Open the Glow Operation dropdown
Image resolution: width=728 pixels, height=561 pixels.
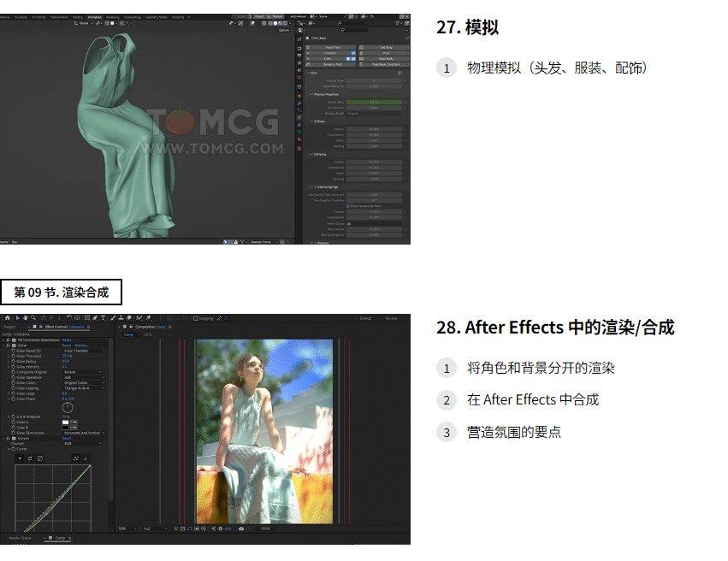(x=84, y=377)
